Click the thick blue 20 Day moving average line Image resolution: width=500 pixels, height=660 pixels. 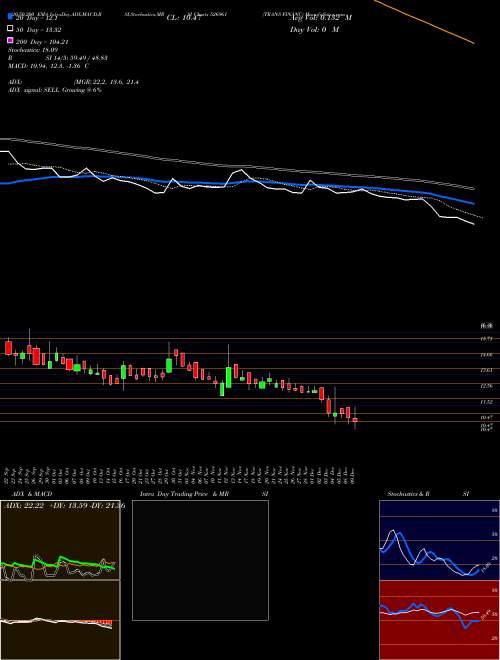click(x=236, y=182)
